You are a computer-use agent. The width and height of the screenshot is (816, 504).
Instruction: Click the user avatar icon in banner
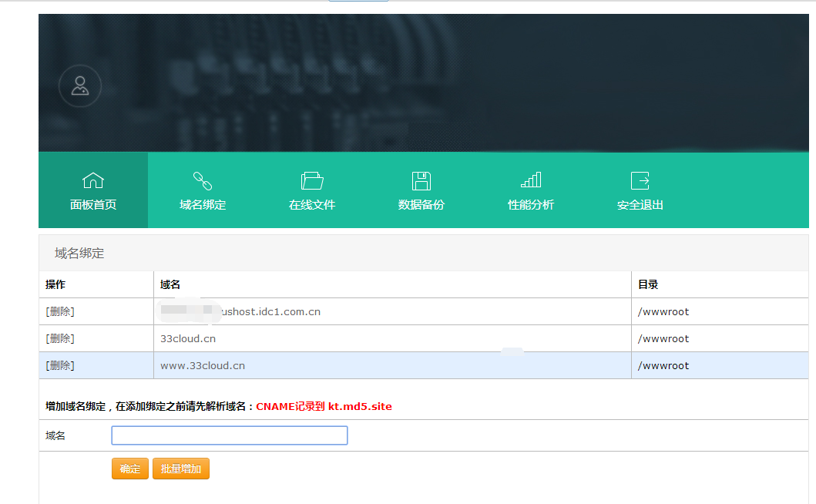79,86
